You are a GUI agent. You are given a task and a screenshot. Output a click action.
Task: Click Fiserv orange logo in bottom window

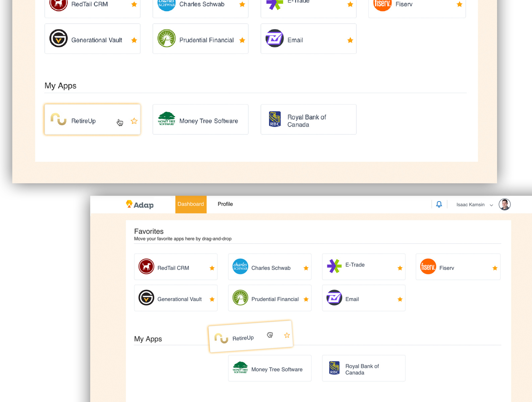tap(428, 267)
